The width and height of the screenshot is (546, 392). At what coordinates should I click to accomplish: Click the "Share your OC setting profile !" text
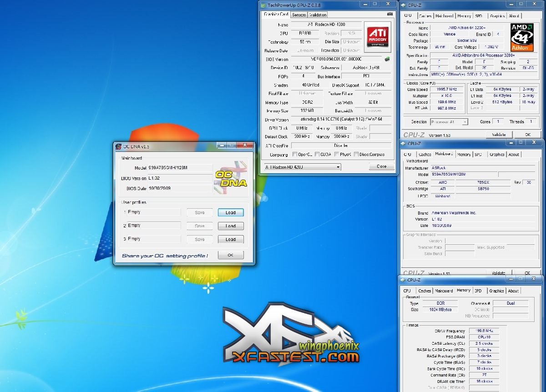(165, 256)
